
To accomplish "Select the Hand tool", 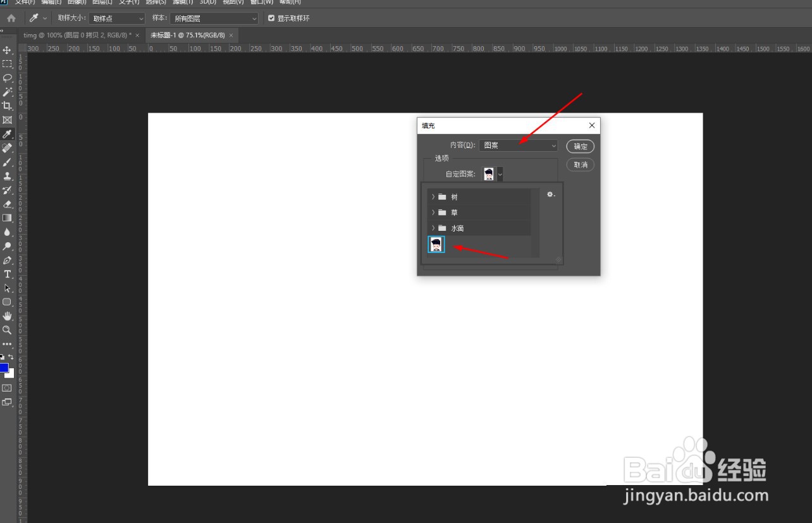I will click(8, 316).
